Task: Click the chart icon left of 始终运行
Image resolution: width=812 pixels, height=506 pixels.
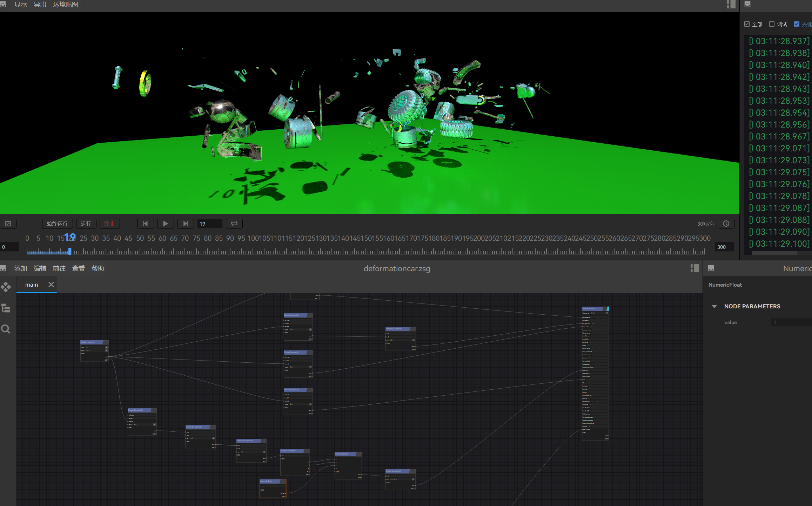Action: point(8,224)
